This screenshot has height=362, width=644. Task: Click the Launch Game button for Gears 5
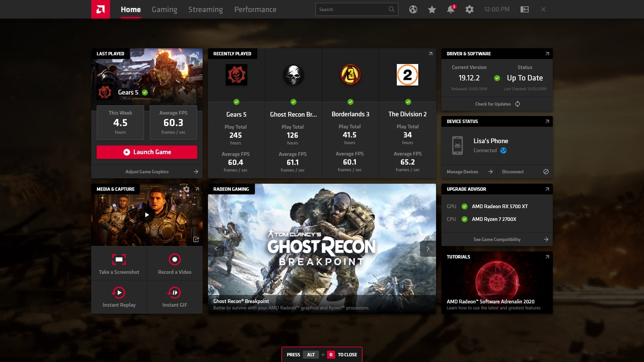[x=147, y=152]
